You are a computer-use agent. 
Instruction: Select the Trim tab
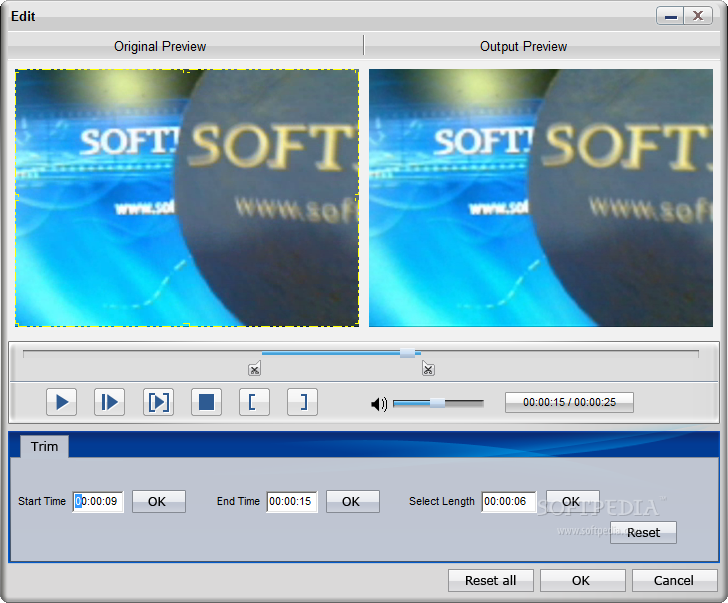pyautogui.click(x=45, y=447)
